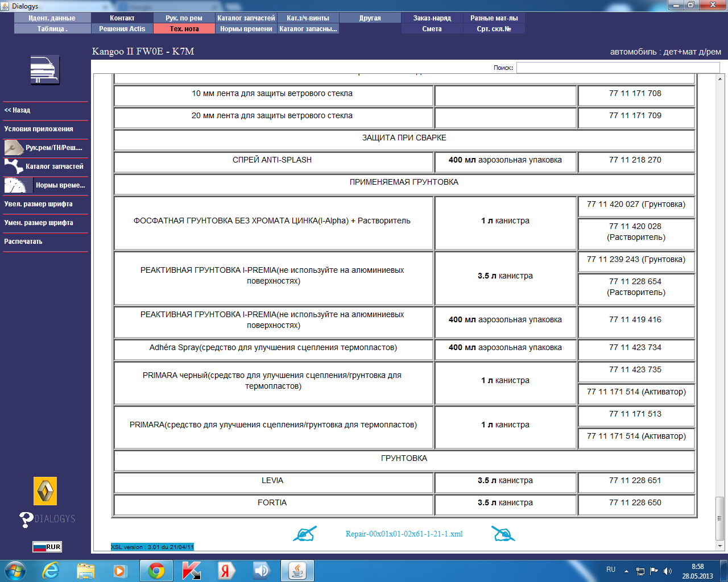728x582 pixels.
Task: Select the Разные мат-лы tab
Action: [x=494, y=18]
